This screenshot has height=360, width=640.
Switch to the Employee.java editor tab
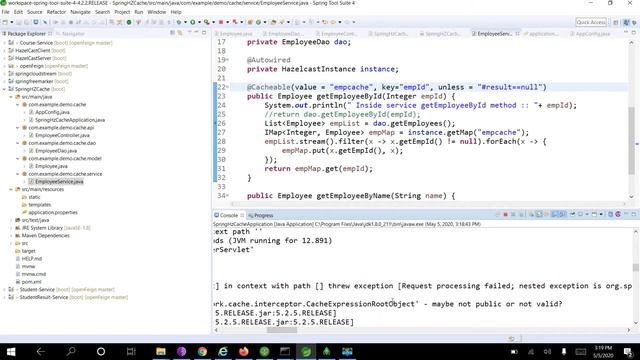click(233, 33)
